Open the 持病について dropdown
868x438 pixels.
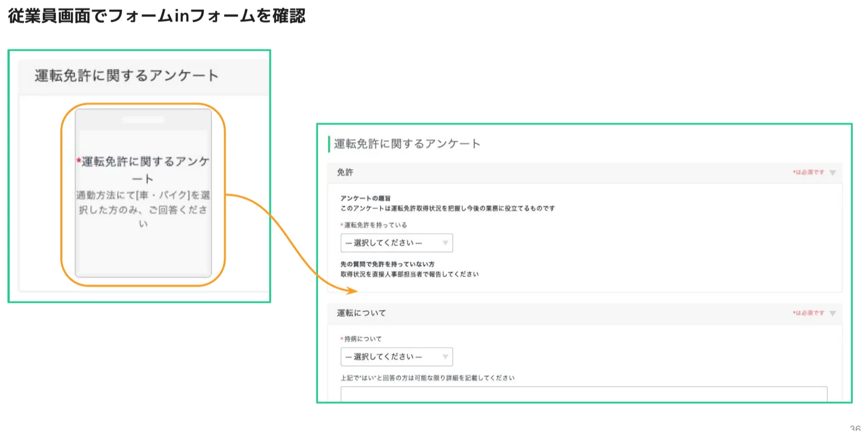click(x=397, y=357)
